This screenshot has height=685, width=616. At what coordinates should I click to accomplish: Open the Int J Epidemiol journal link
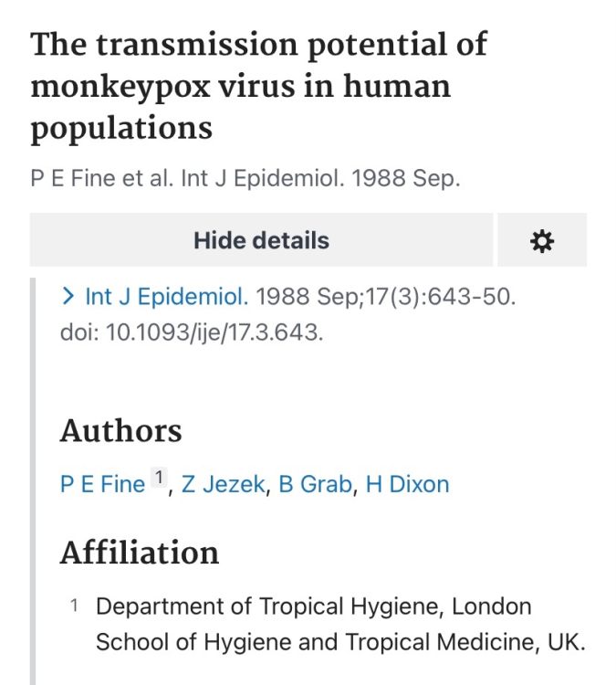click(165, 297)
